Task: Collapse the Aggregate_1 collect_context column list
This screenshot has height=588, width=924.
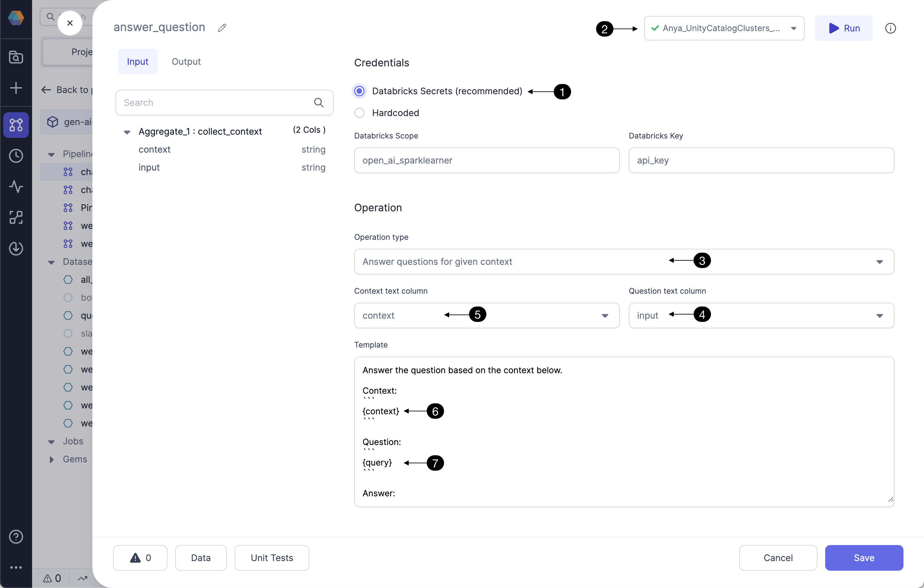Action: 127,131
